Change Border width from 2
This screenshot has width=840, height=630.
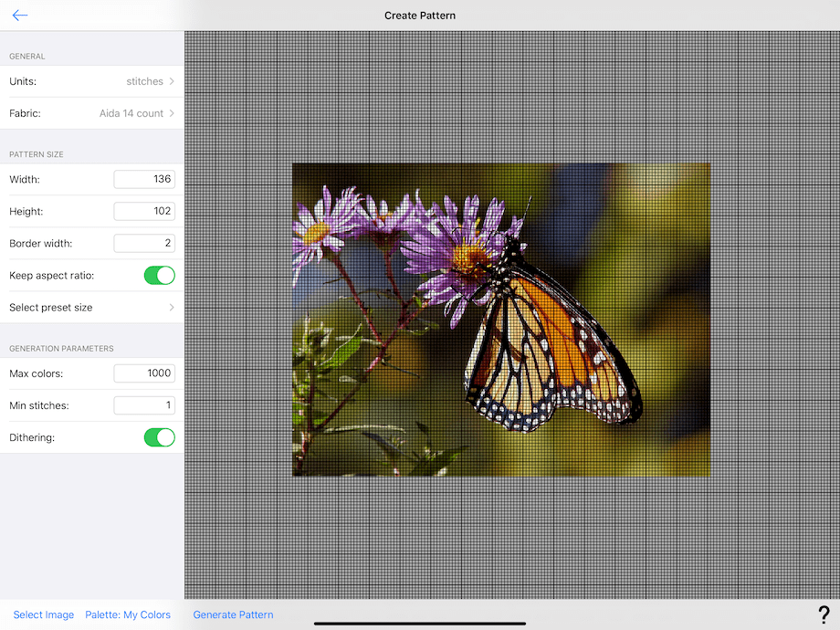[x=143, y=243]
